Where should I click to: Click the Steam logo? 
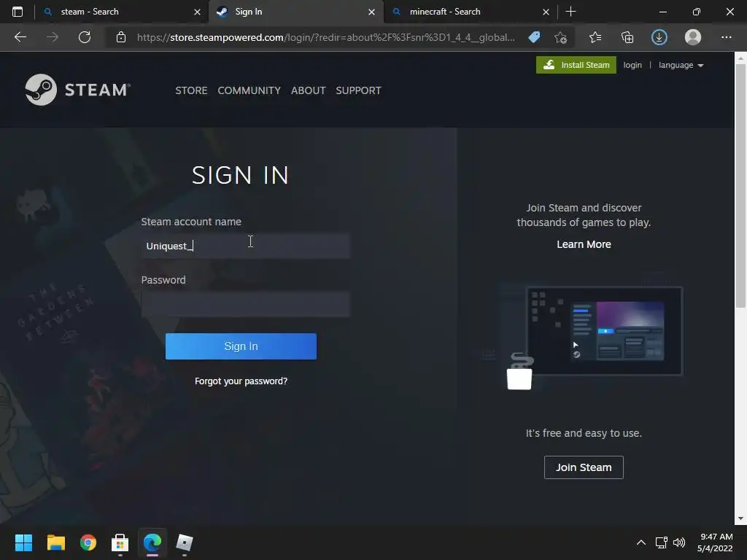tap(77, 90)
